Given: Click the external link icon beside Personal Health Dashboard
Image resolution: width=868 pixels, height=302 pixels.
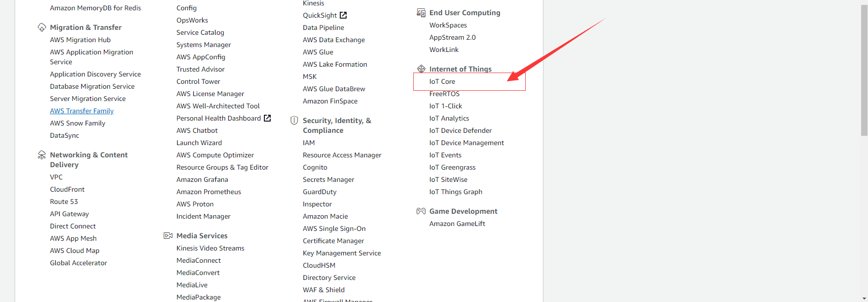Looking at the screenshot, I should (267, 118).
